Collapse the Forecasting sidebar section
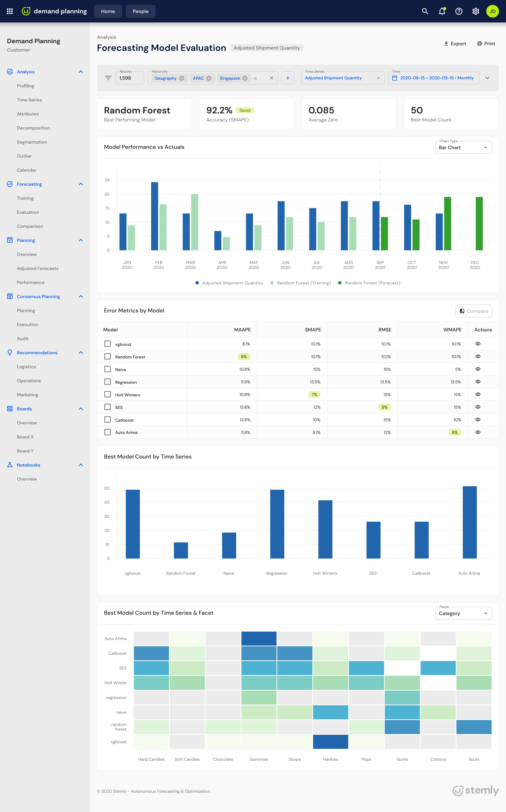Screen dimensions: 506x812 point(81,184)
